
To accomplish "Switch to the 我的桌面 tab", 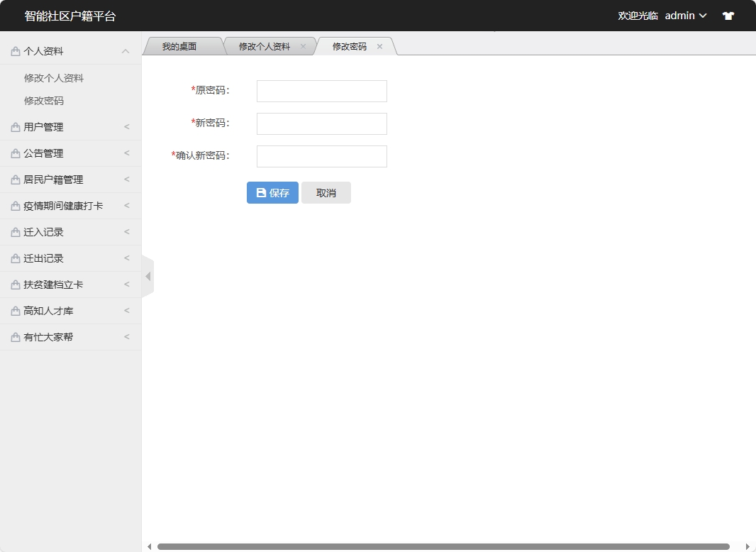I will pyautogui.click(x=179, y=46).
